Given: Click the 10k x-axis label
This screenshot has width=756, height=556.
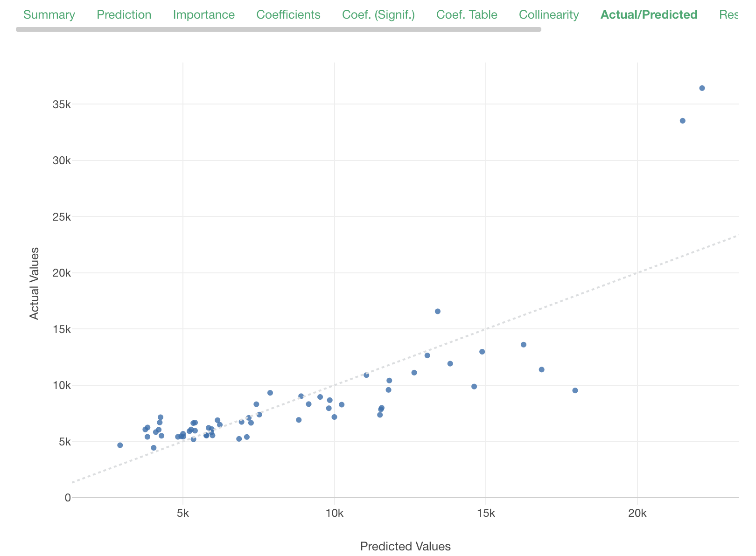Looking at the screenshot, I should pos(334,514).
